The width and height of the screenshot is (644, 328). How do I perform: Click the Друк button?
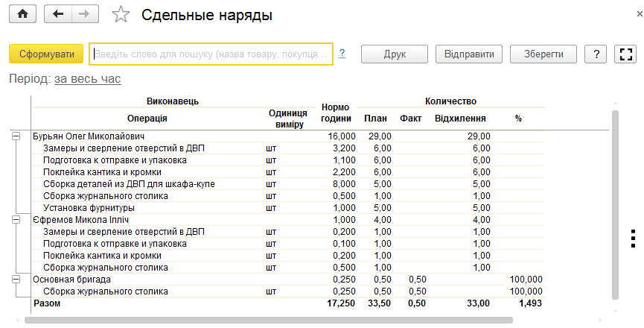395,54
